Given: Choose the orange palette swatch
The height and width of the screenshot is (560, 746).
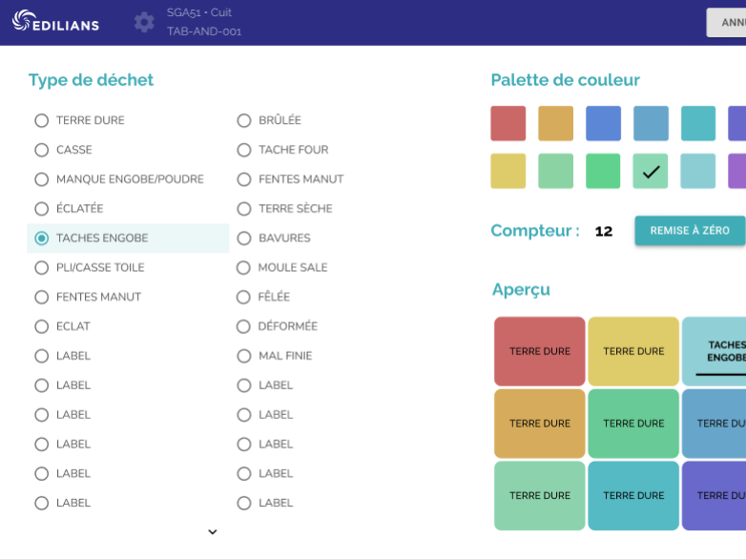Looking at the screenshot, I should [x=556, y=123].
